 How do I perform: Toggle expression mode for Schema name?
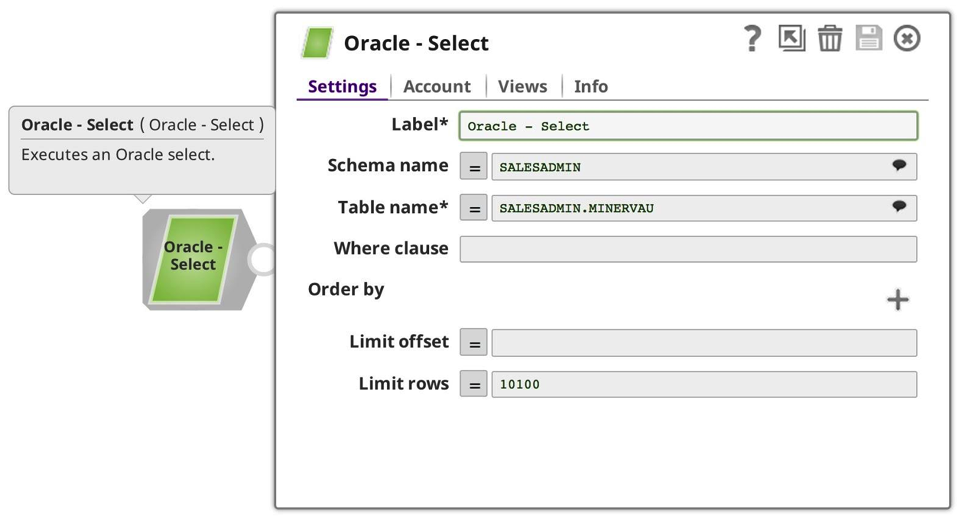point(474,167)
